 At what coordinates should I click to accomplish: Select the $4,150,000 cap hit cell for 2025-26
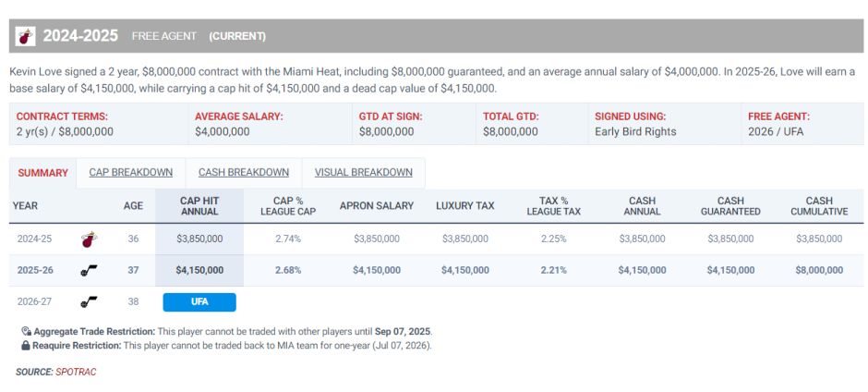pyautogui.click(x=199, y=270)
